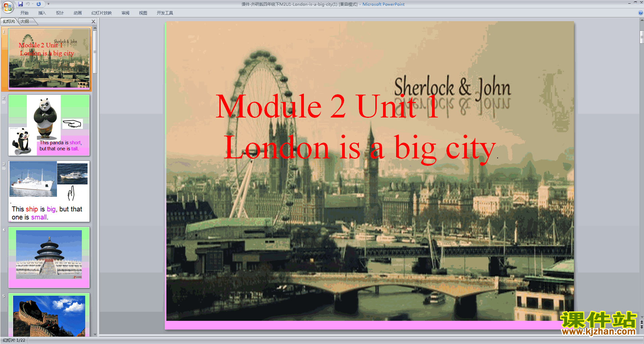Undo the last action
644x344 pixels.
28,4
